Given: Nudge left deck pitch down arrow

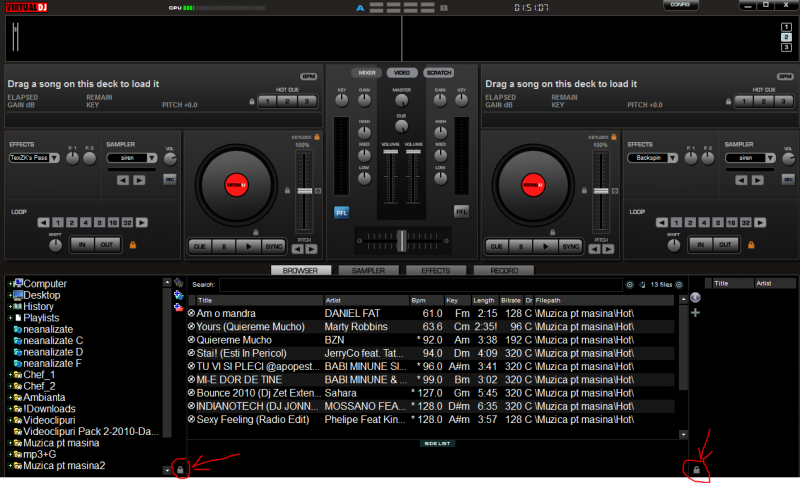Looking at the screenshot, I should coord(297,249).
